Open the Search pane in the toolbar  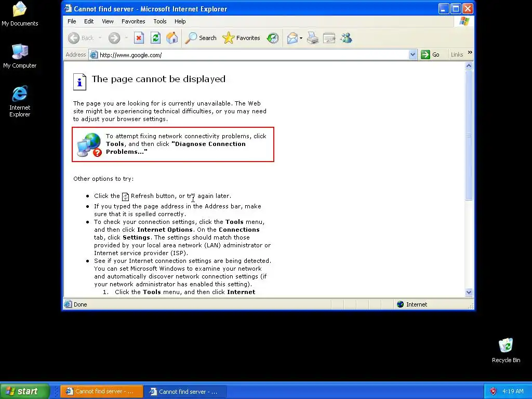point(201,38)
